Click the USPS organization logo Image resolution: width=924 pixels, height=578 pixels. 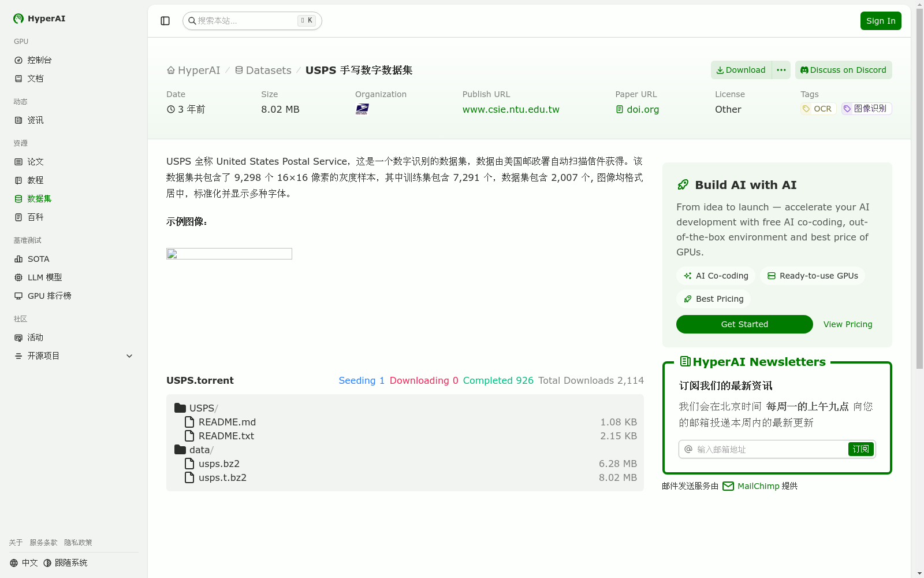tap(362, 109)
